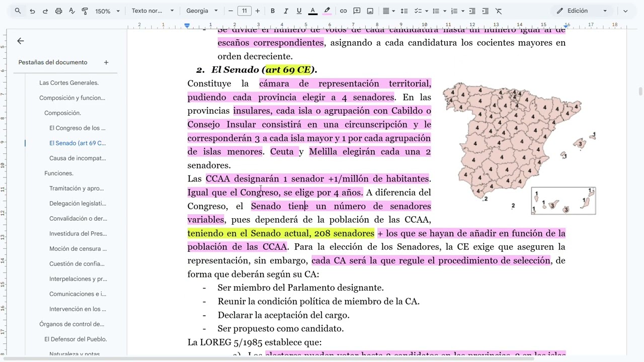Open the 150% zoom dropdown

(x=108, y=11)
